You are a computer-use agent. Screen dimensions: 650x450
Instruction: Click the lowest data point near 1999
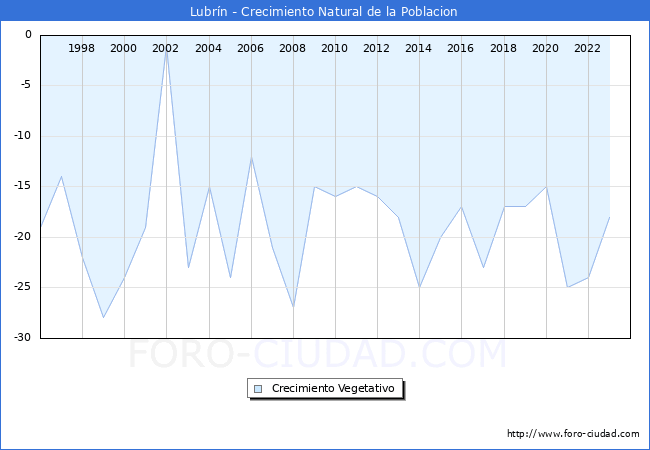pyautogui.click(x=103, y=318)
